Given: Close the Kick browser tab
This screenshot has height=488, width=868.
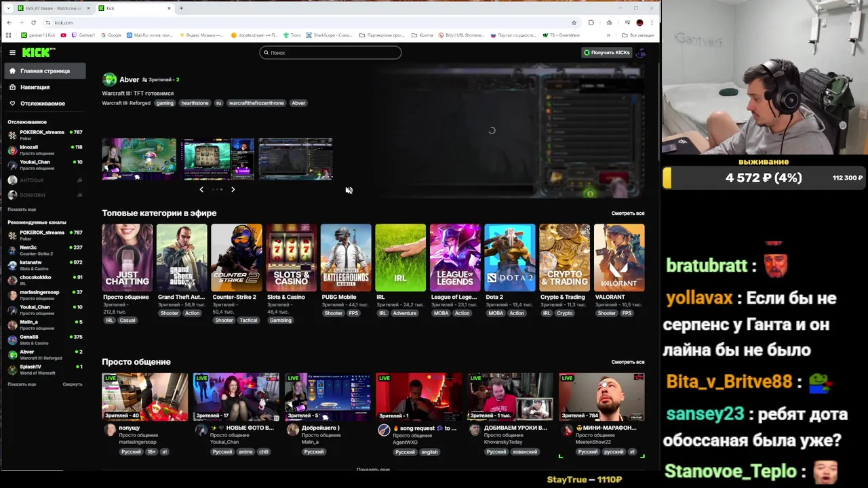Looking at the screenshot, I should pos(169,8).
